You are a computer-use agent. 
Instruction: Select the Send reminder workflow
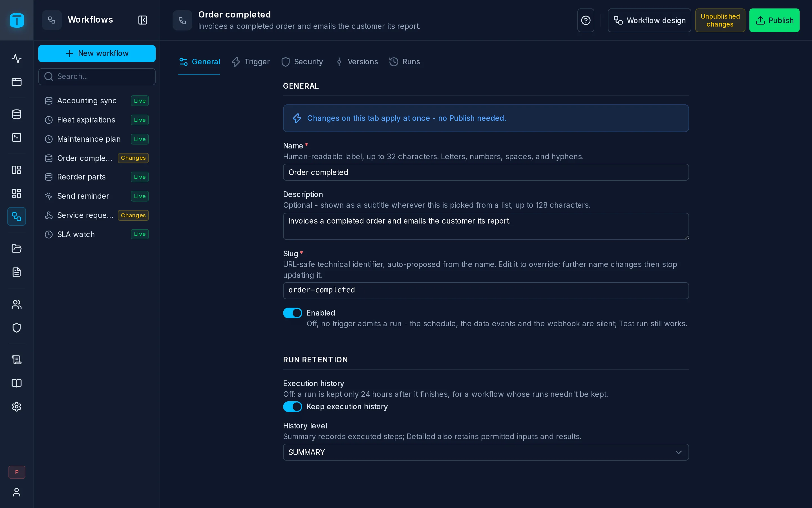pos(97,196)
